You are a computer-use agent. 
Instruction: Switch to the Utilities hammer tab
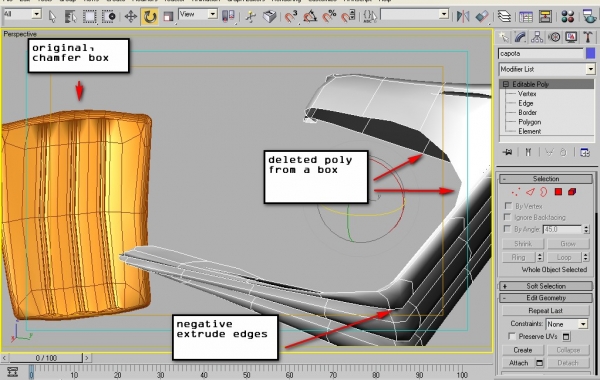click(588, 37)
